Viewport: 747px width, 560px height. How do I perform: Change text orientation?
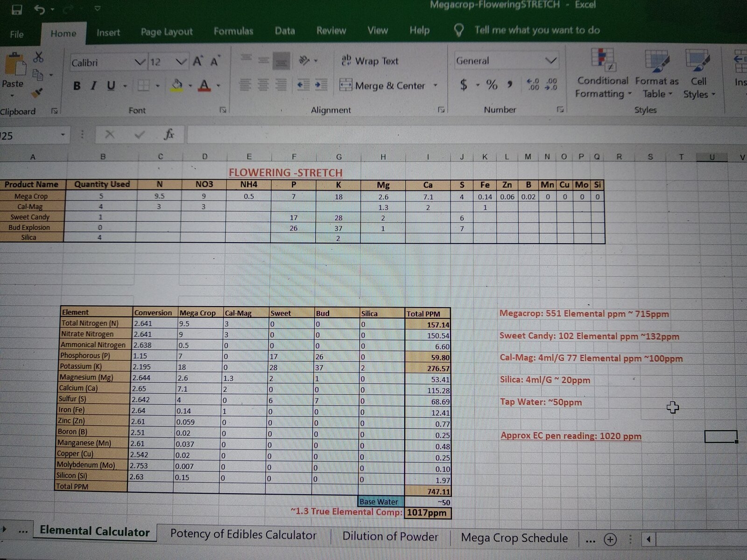(304, 60)
